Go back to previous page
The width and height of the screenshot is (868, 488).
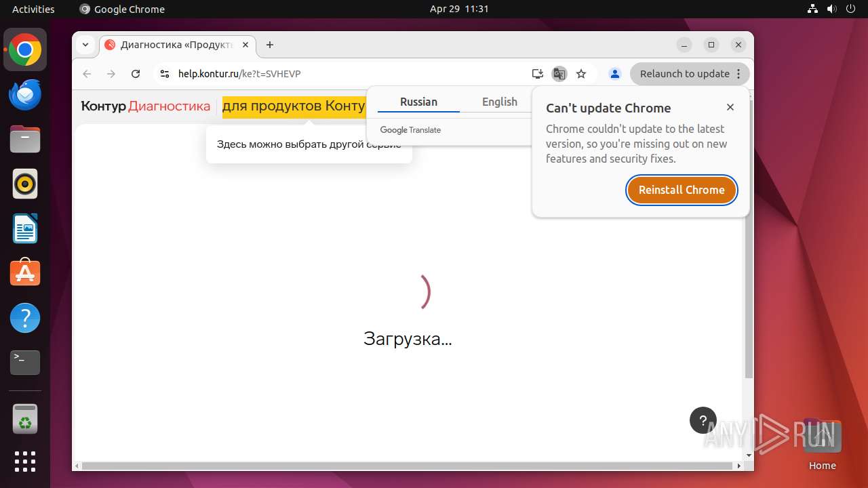[x=87, y=74]
